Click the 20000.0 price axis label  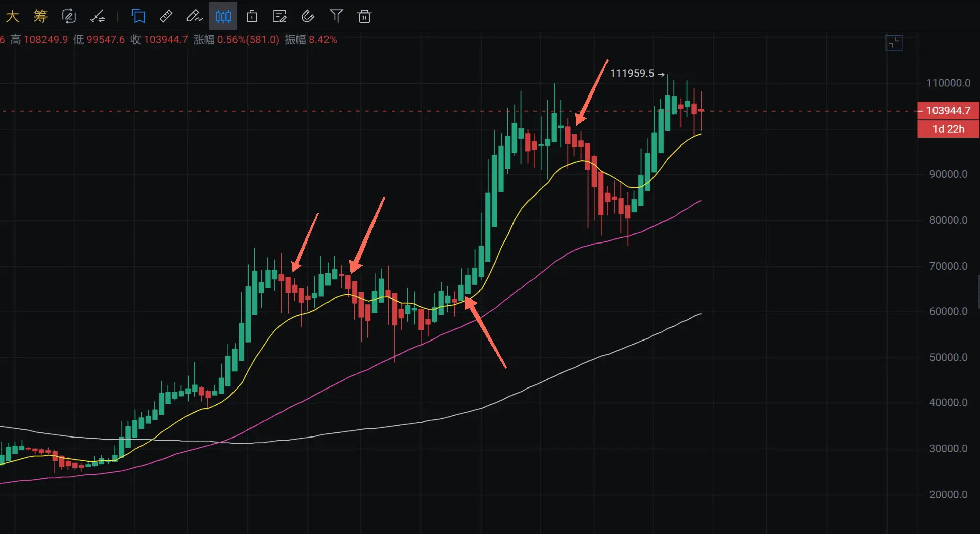click(948, 494)
